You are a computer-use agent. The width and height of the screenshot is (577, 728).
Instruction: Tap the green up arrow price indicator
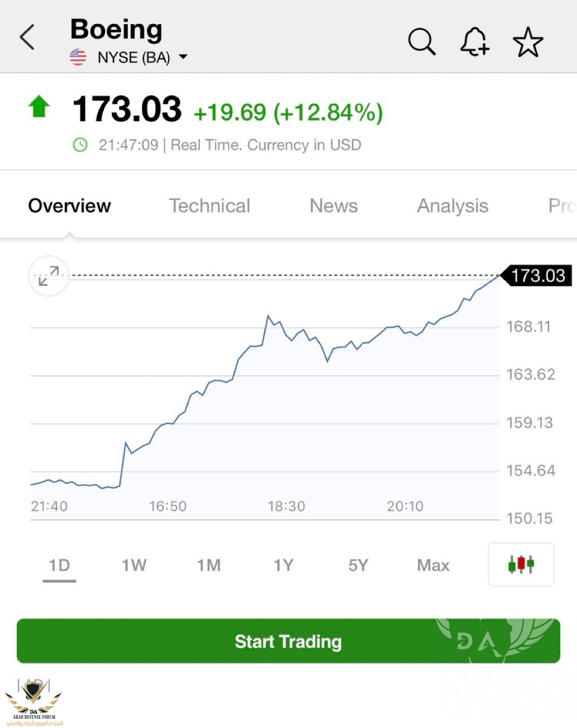[x=39, y=106]
